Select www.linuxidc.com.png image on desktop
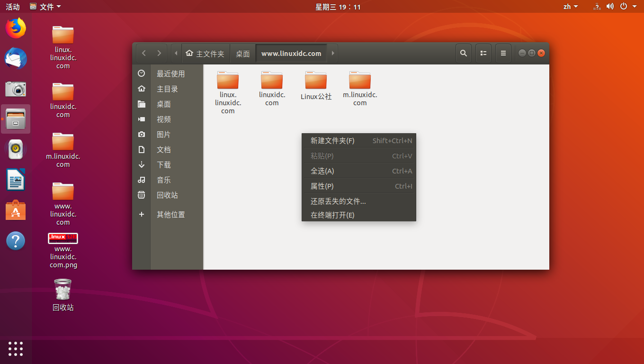The image size is (644, 364). coord(63,251)
